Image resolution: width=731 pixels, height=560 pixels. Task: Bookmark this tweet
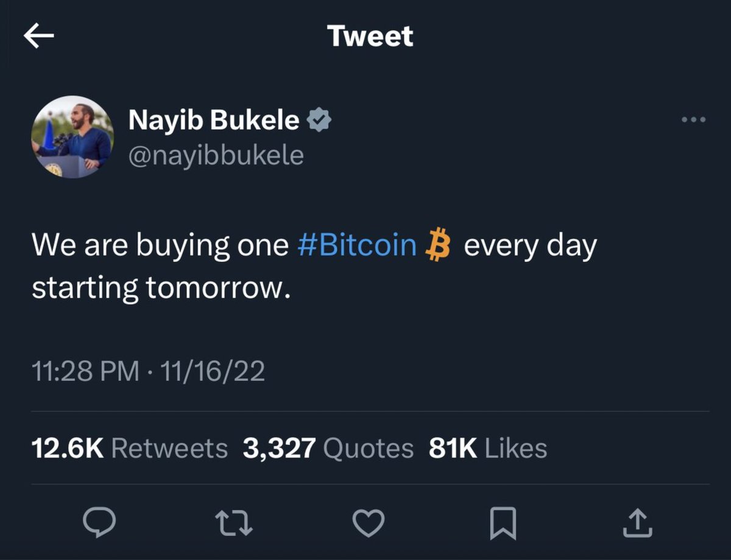(x=504, y=523)
